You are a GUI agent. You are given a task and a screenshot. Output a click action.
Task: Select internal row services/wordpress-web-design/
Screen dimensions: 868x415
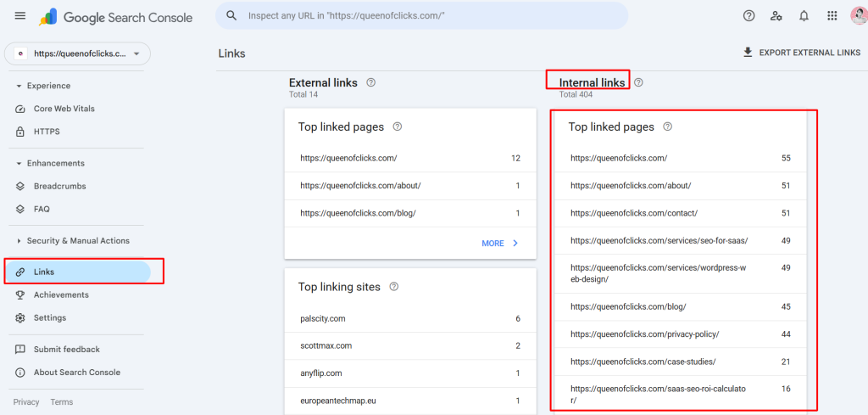(681, 274)
